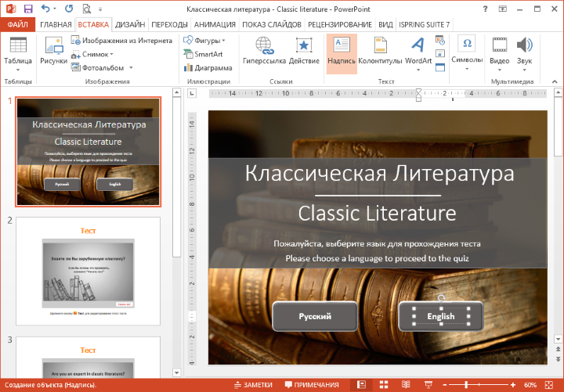Insert date and time icon in Текст group
Screen dimensions: 564x392
(440, 40)
